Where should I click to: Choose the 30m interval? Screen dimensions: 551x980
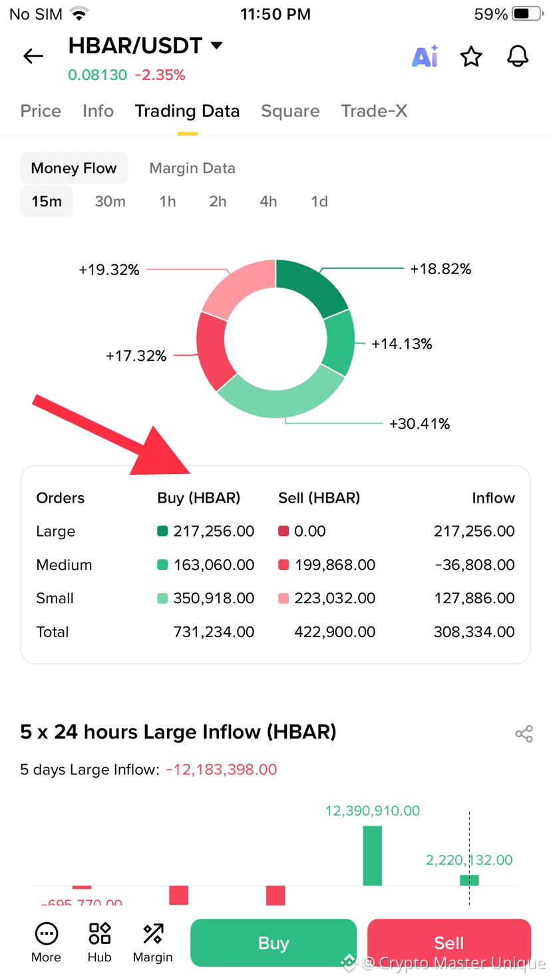point(110,201)
